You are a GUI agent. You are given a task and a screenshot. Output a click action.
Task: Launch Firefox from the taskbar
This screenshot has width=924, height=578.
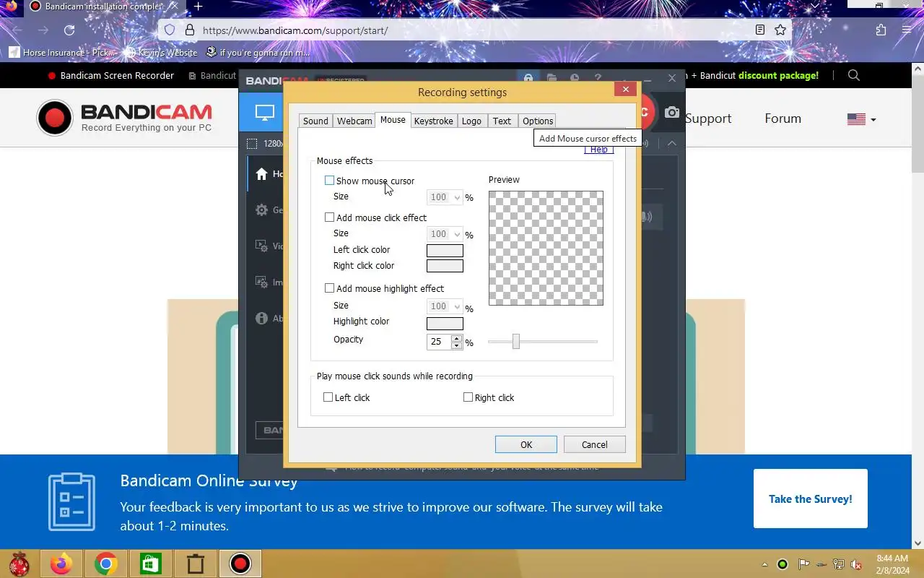tap(61, 564)
